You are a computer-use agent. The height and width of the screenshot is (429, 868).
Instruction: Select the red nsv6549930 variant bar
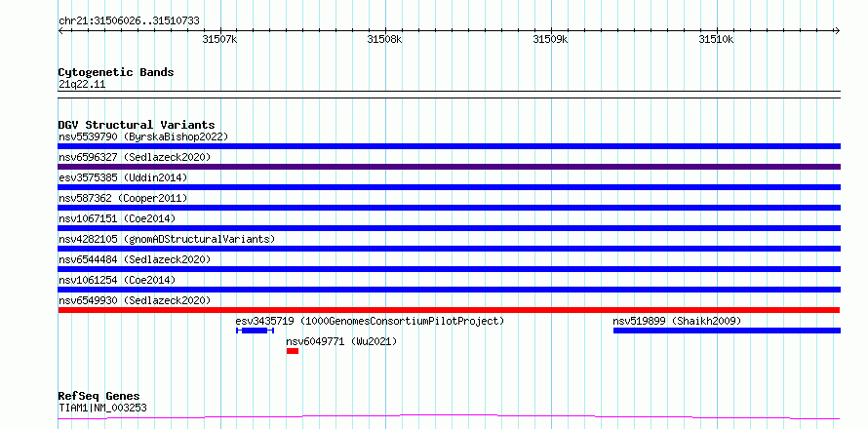click(449, 310)
